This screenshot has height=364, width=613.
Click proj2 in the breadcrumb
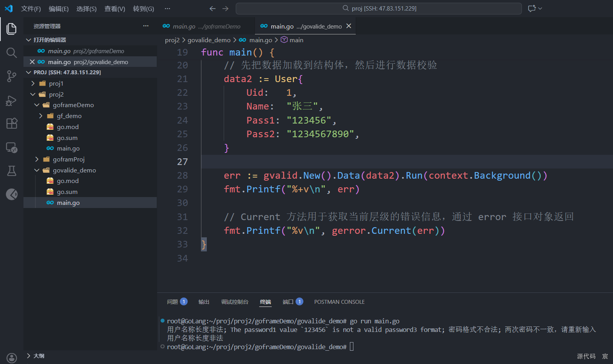click(172, 40)
